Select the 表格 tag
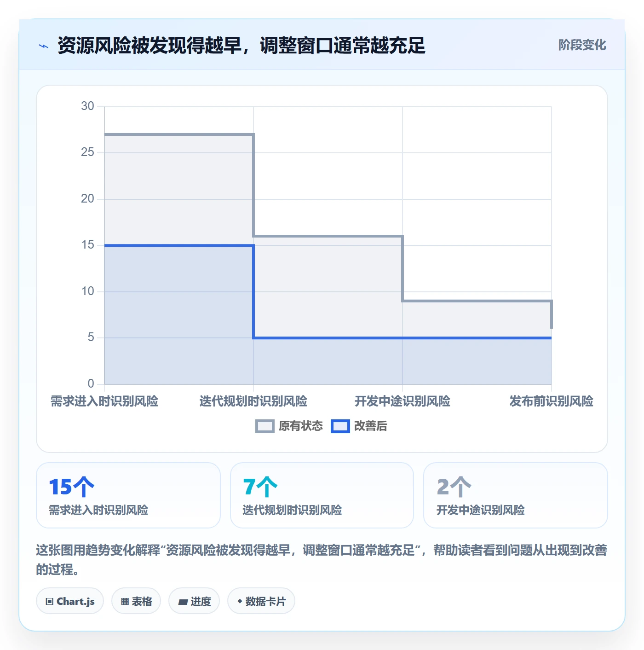This screenshot has height=650, width=644. pos(136,601)
